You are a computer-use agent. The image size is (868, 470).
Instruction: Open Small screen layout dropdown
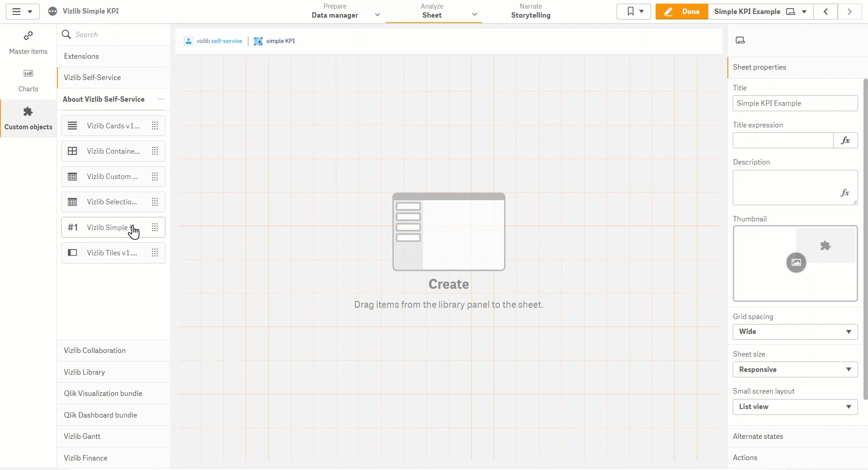coord(795,407)
